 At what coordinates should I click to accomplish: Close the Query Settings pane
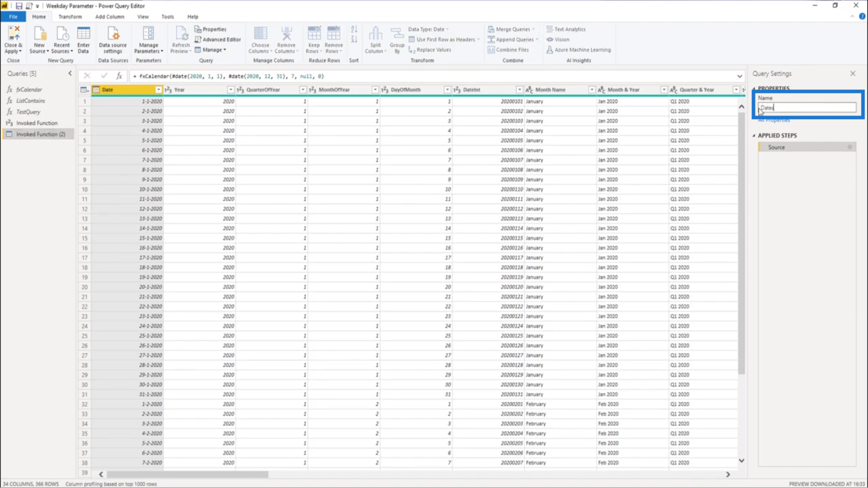click(853, 73)
